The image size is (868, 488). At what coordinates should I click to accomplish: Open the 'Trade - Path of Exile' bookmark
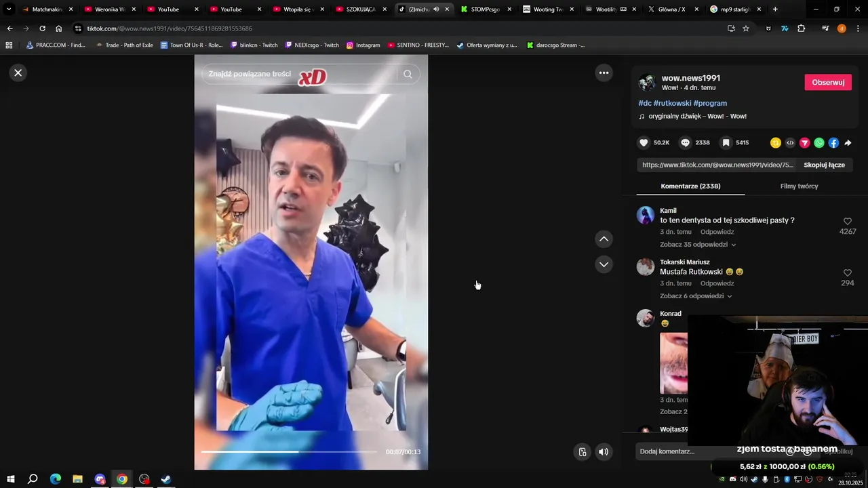(124, 45)
